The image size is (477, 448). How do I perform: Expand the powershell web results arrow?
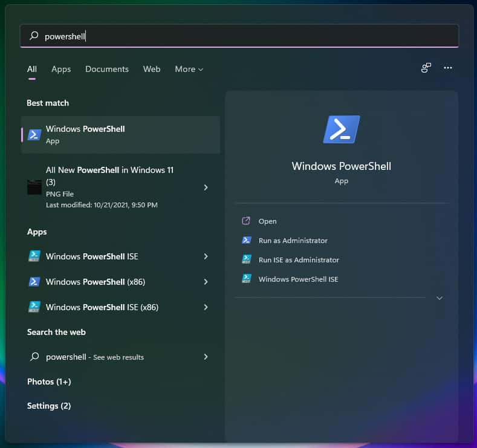206,357
